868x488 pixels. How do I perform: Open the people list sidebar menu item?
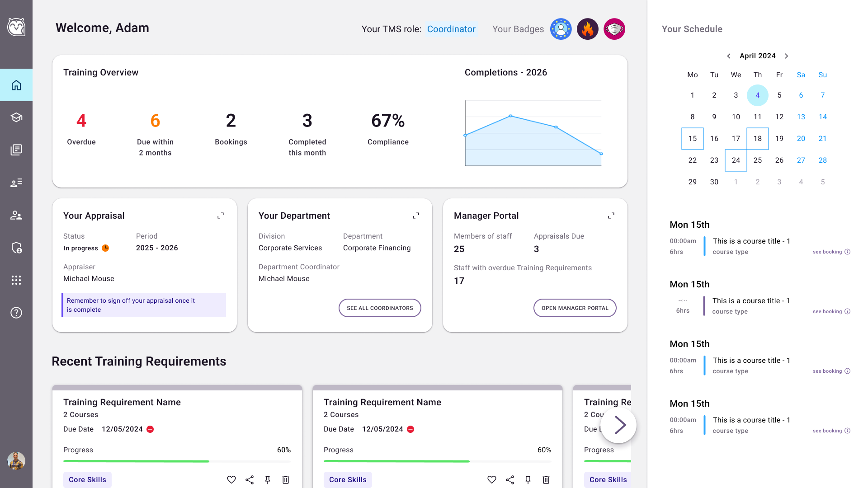(x=16, y=183)
